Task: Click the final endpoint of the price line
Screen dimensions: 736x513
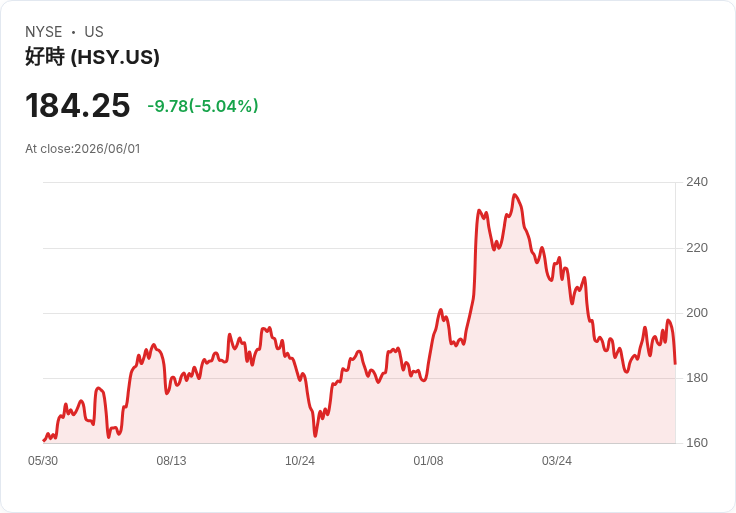Action: [675, 363]
